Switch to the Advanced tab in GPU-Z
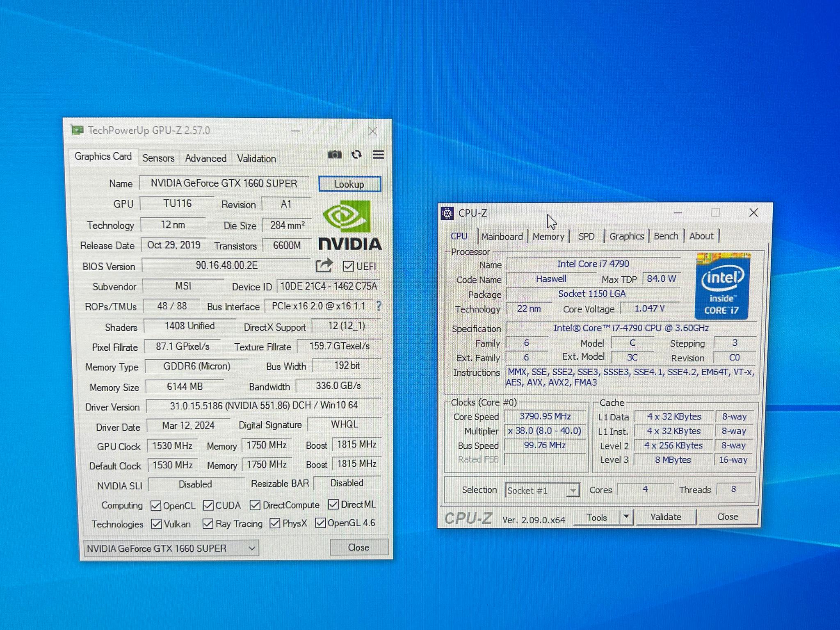Image resolution: width=840 pixels, height=630 pixels. [x=205, y=158]
